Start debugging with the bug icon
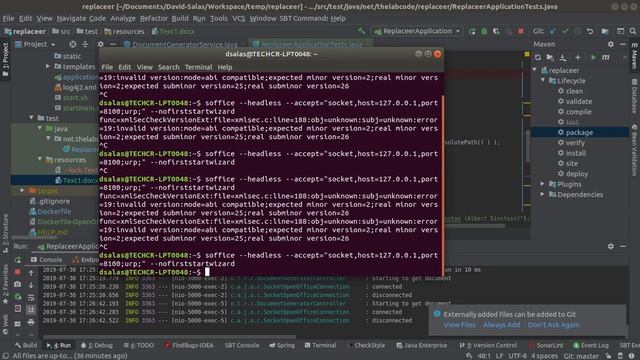Image resolution: width=640 pixels, height=360 pixels. click(x=484, y=31)
